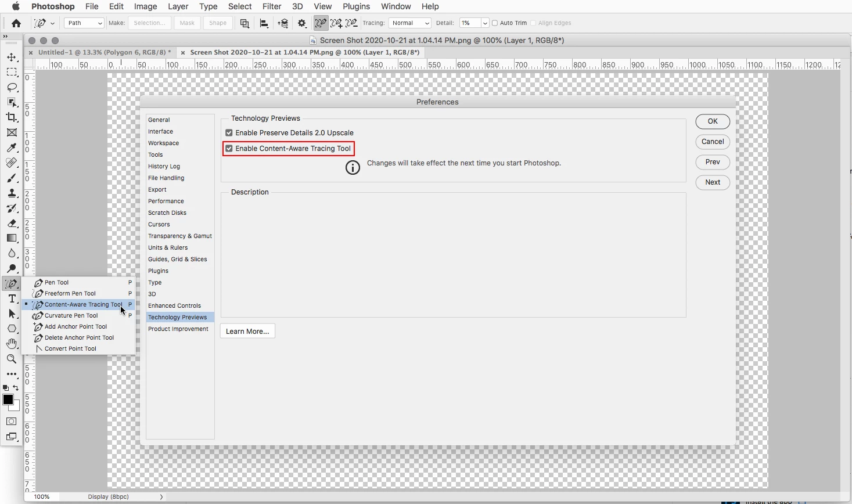Open the Filter menu
Image resolution: width=852 pixels, height=504 pixels.
pos(272,6)
